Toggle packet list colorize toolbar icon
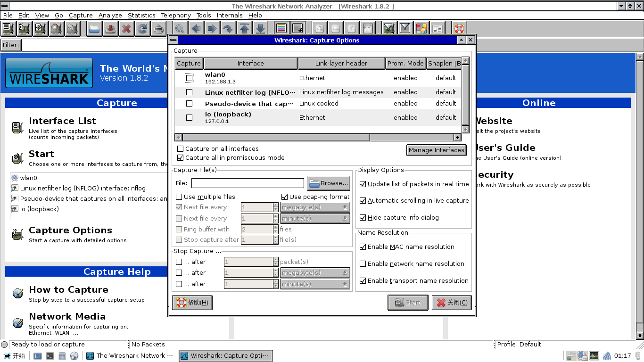The width and height of the screenshot is (644, 362). (282, 29)
